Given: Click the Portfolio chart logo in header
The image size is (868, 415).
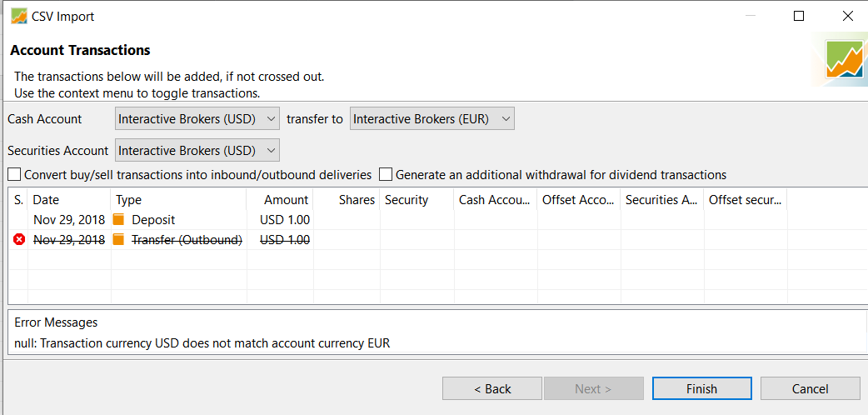Looking at the screenshot, I should [x=844, y=60].
